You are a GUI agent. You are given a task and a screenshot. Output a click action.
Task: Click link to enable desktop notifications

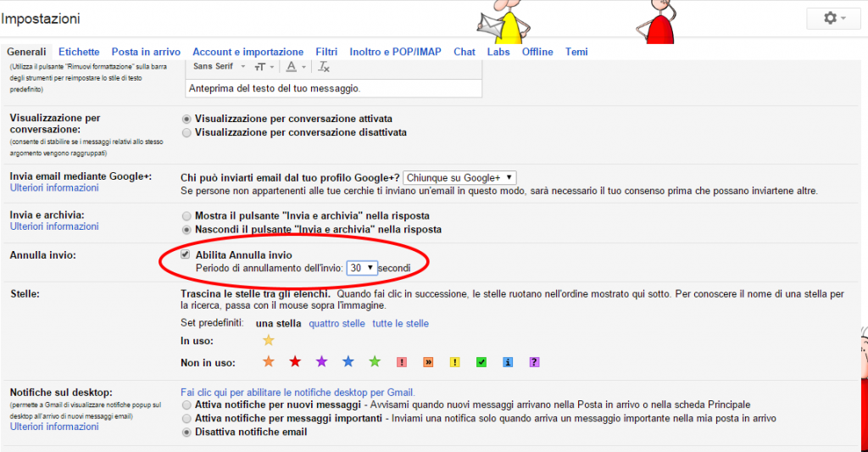point(298,392)
